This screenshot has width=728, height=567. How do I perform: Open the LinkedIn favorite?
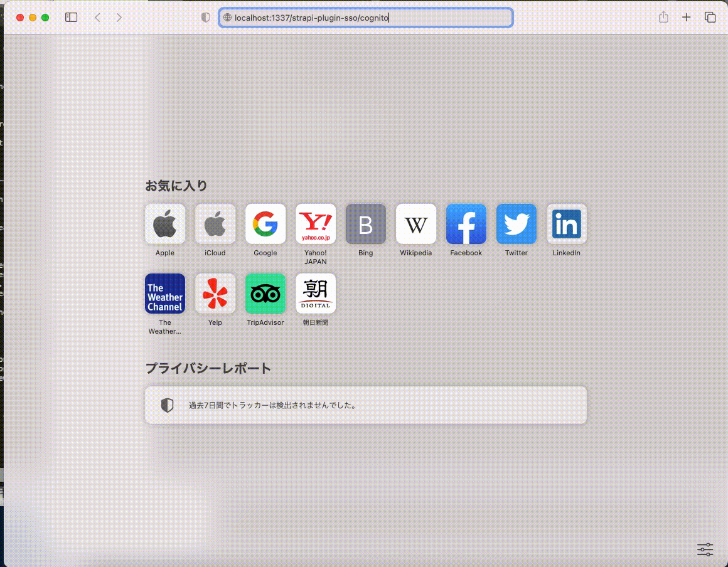[x=566, y=224]
